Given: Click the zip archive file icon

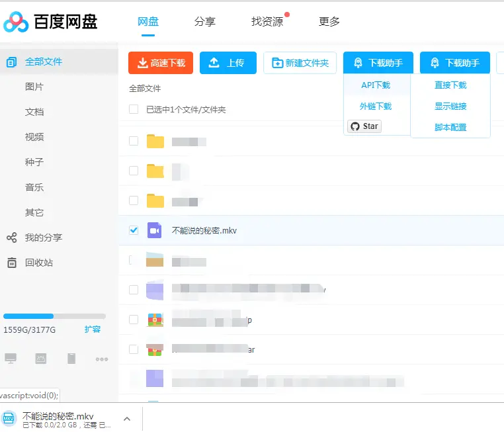Looking at the screenshot, I should point(155,320).
